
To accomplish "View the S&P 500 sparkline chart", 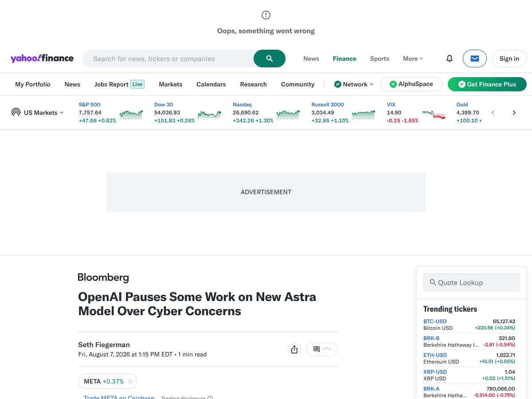I will point(131,114).
